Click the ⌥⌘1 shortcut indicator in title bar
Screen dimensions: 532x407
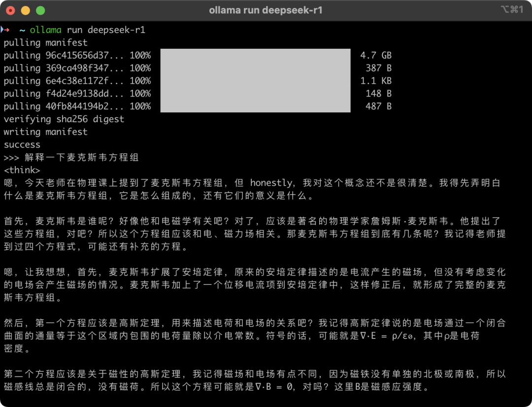(x=512, y=9)
